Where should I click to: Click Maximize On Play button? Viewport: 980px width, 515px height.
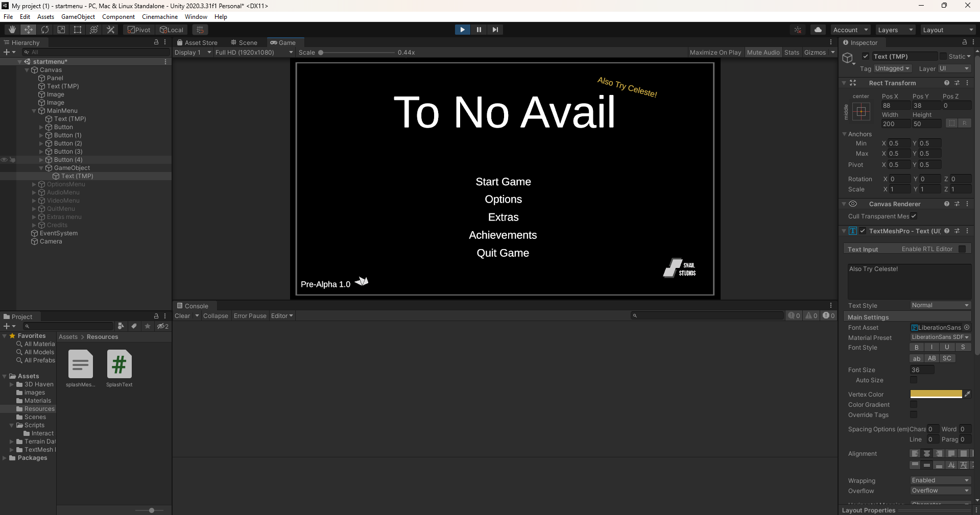point(715,53)
